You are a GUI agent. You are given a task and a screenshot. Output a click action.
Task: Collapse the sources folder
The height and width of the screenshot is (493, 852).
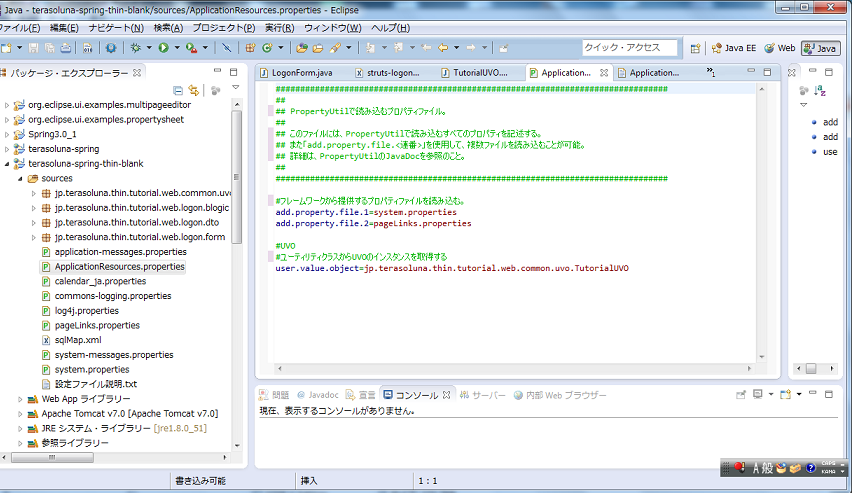pyautogui.click(x=20, y=178)
